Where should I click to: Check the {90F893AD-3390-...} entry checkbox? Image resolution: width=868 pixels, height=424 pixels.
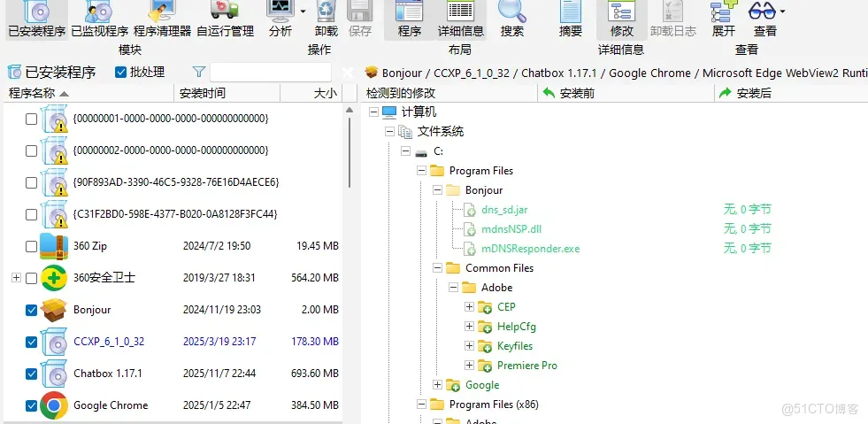click(32, 182)
